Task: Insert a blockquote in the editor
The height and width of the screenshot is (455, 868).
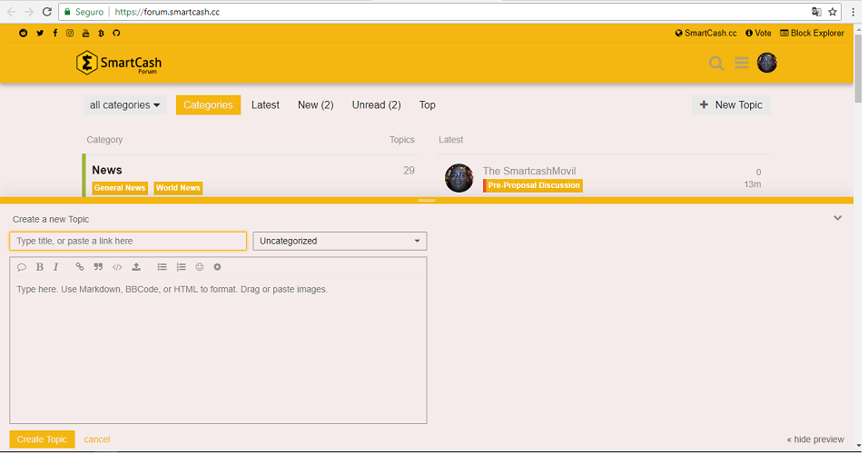Action: click(x=98, y=267)
